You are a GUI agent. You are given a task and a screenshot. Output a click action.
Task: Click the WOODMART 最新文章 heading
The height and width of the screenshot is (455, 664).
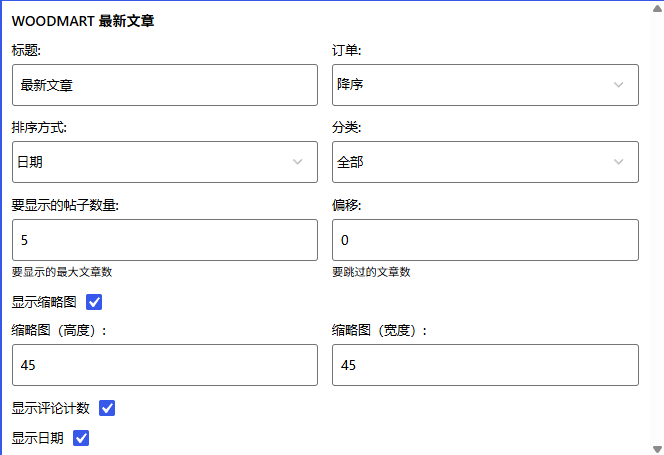[83, 21]
